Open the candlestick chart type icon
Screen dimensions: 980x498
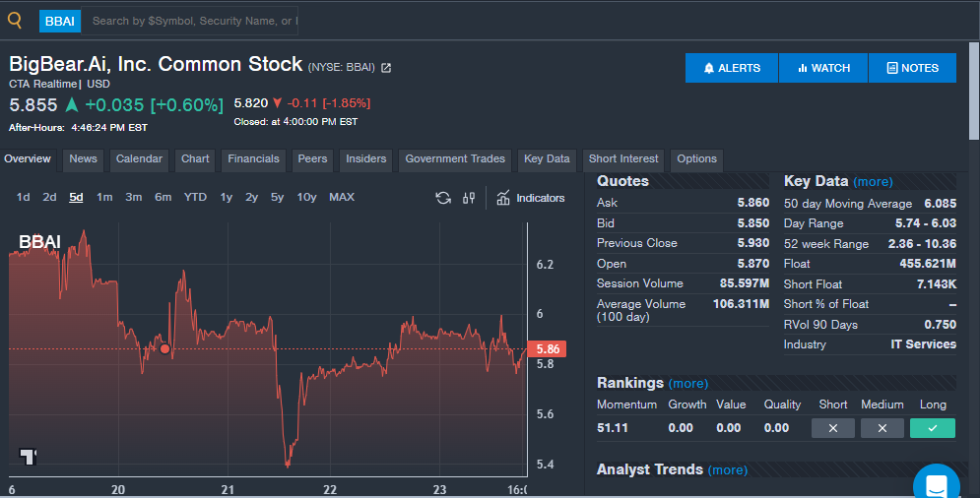[x=469, y=198]
